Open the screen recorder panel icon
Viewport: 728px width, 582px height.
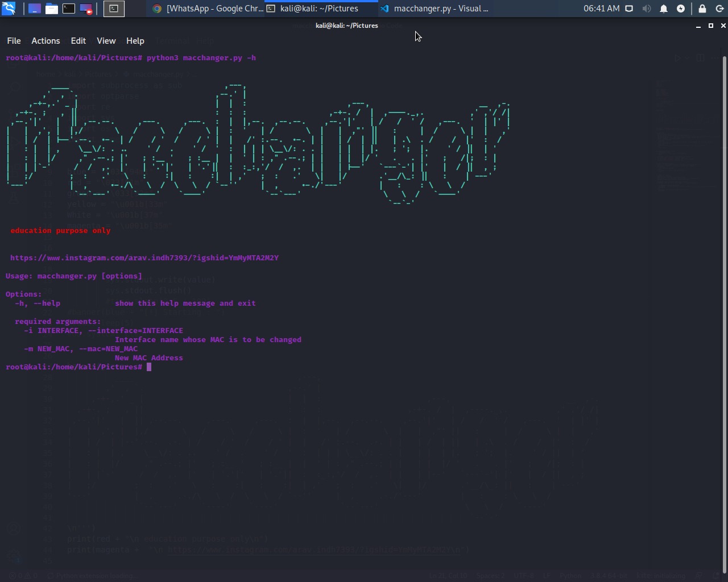pyautogui.click(x=86, y=8)
